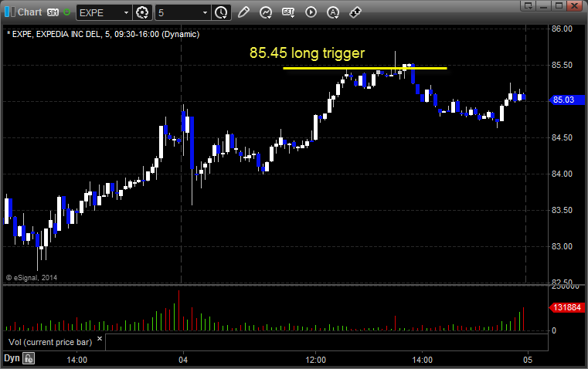The height and width of the screenshot is (369, 588).
Task: Open the GET tools menu
Action: [288, 12]
